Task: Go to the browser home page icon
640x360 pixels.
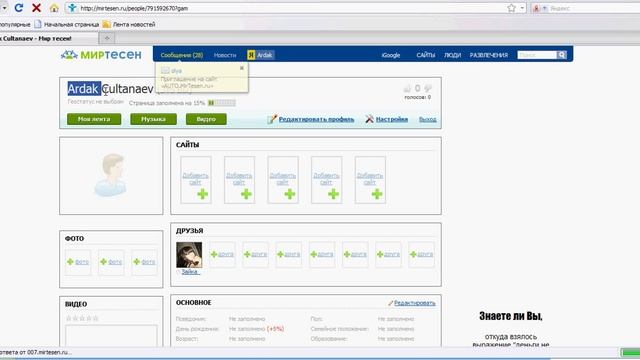Action: tap(54, 8)
